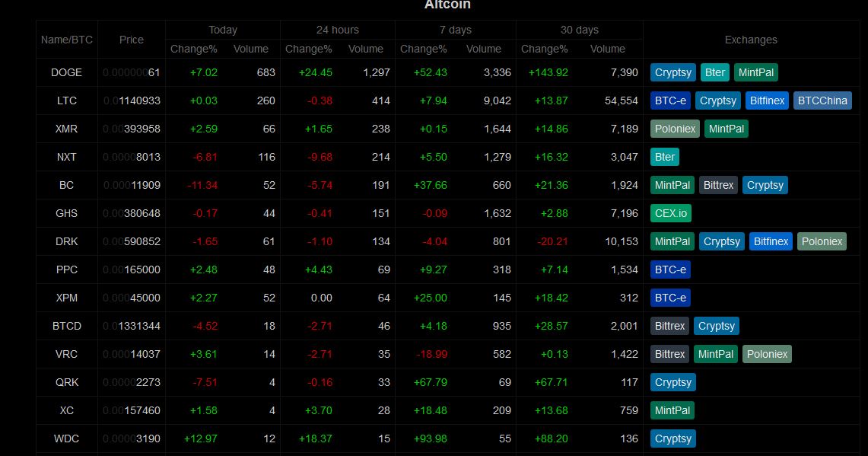
Task: Click MintPal badge in the DRK row
Action: [672, 242]
